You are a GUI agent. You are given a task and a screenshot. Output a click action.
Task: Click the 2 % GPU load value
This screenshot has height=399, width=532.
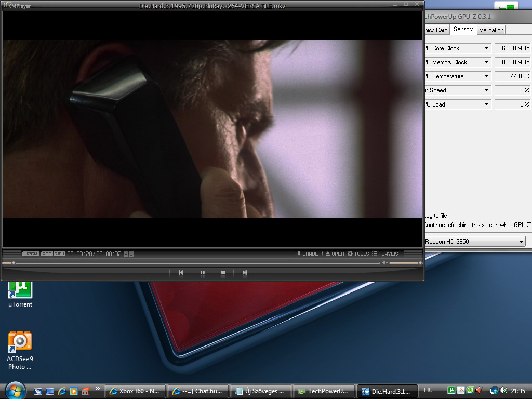(513, 104)
